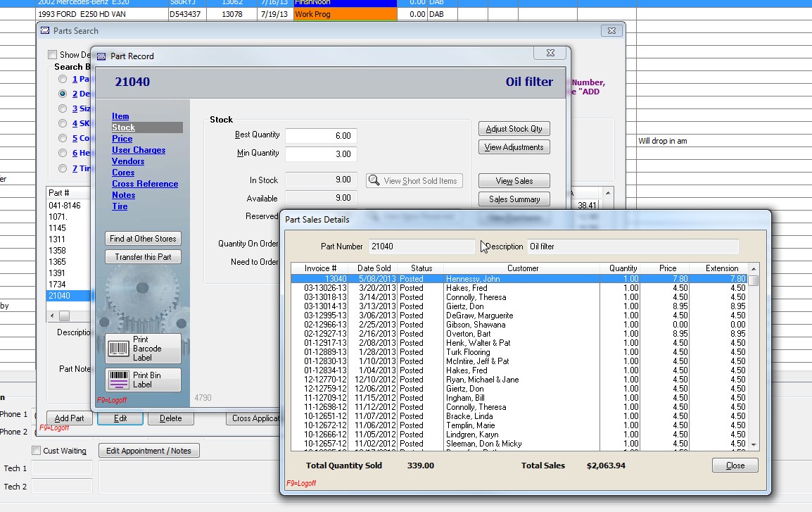The width and height of the screenshot is (812, 512).
Task: Open the Tire section link
Action: [120, 206]
